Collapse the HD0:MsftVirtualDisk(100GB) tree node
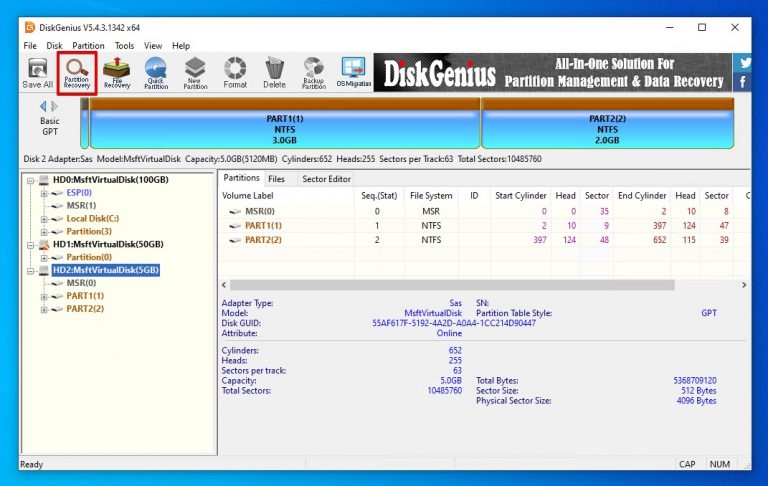 pos(31,180)
